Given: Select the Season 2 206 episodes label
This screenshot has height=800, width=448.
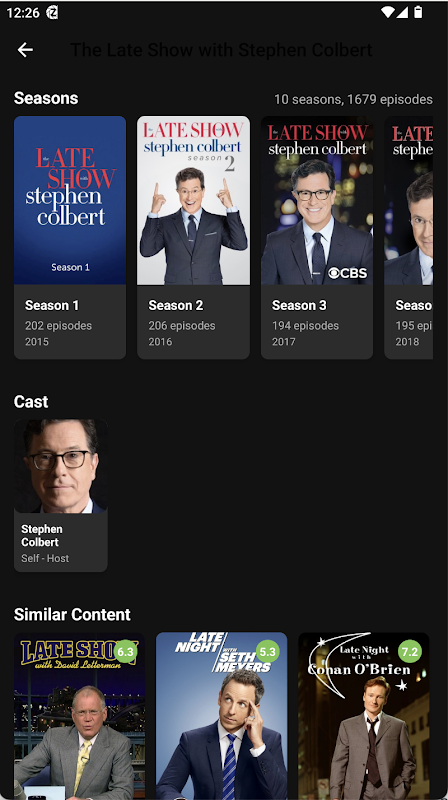Looking at the screenshot, I should (182, 326).
